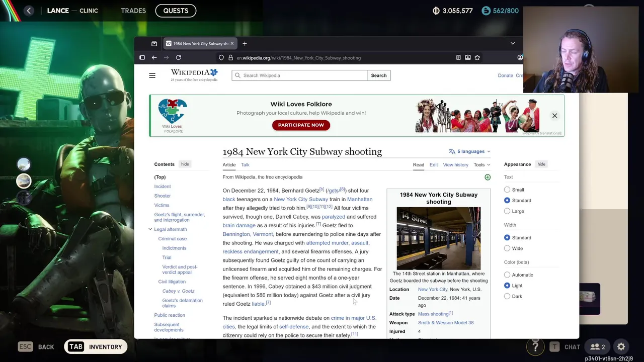This screenshot has height=362, width=644.
Task: Select Automatic color mode
Action: 507,275
